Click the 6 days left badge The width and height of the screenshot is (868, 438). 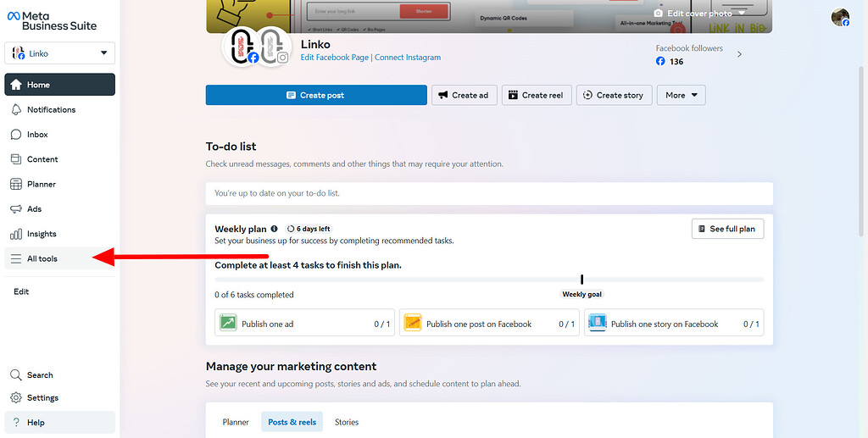pyautogui.click(x=309, y=229)
